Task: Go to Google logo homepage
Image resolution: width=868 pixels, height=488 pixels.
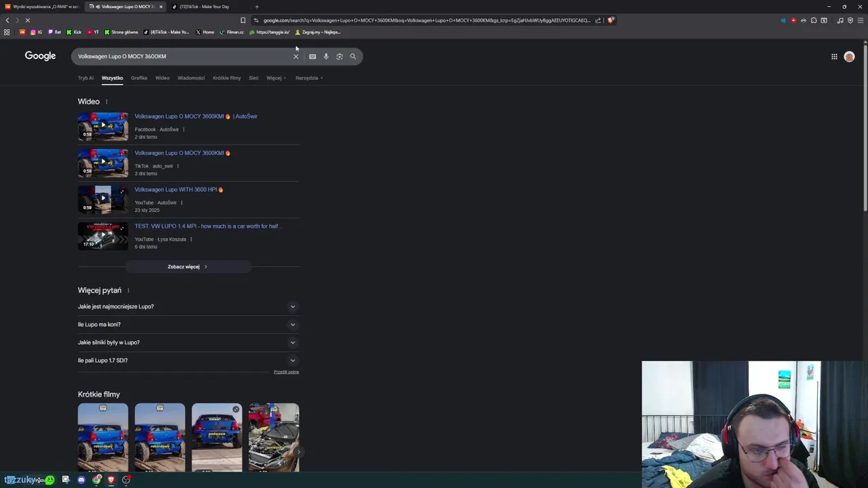Action: click(x=40, y=56)
